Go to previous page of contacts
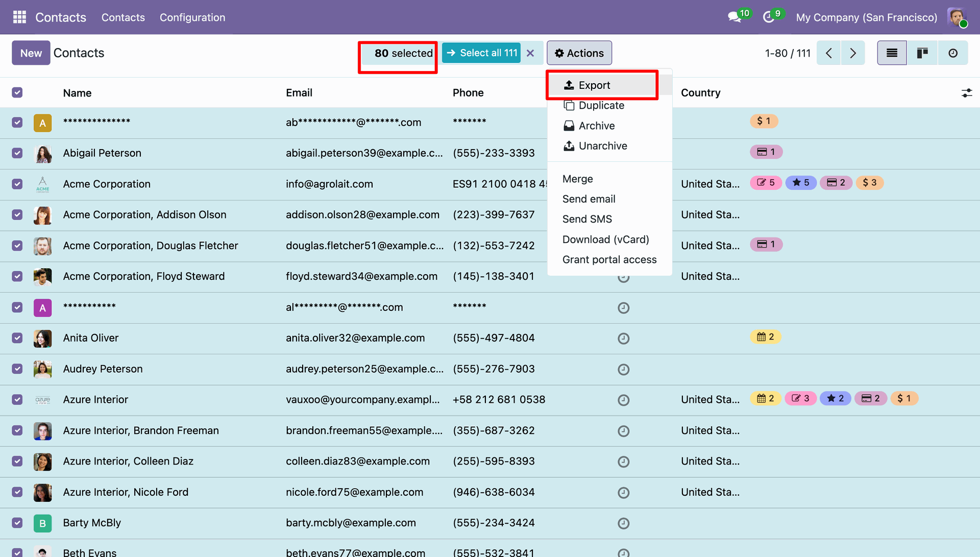 pyautogui.click(x=829, y=53)
